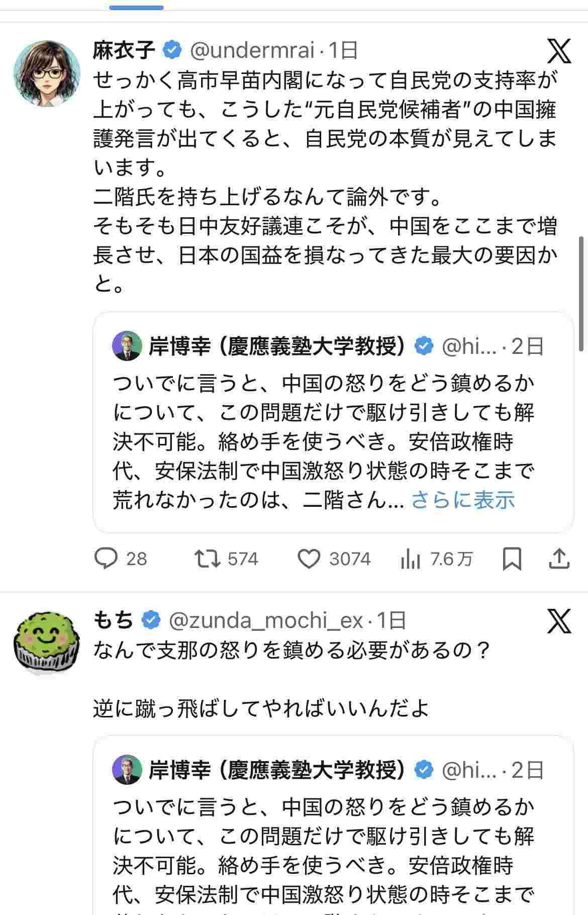Viewport: 588px width, 915px height.
Task: Bookmark 麻衣子's post
Action: [512, 559]
